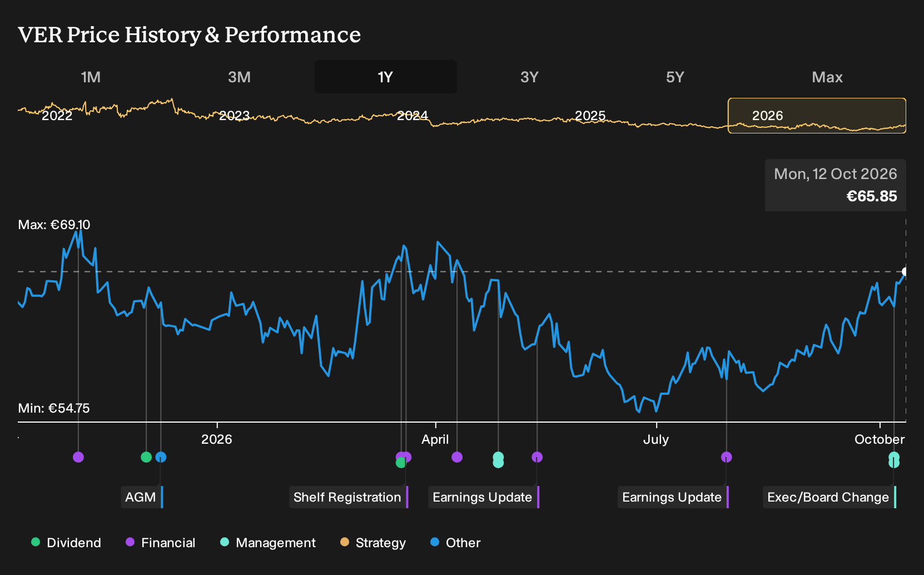
Task: Click the 2026 label on the main chart axis
Action: coord(216,439)
